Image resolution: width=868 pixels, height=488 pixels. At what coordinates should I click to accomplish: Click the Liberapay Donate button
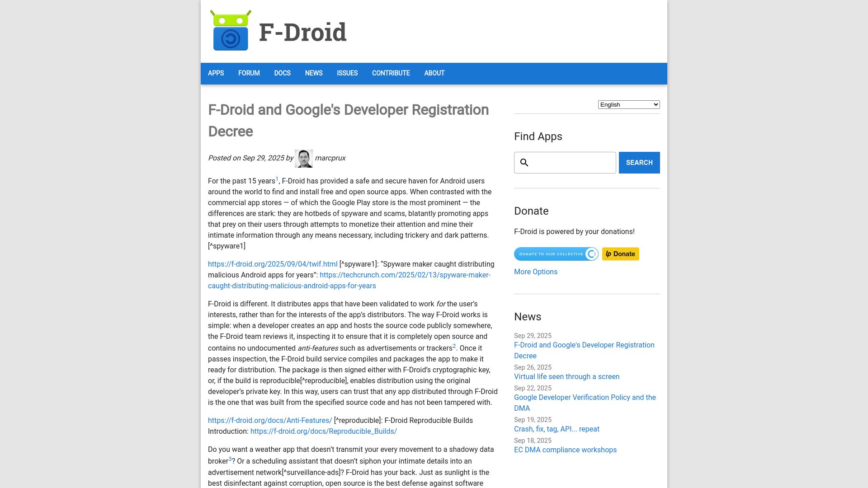[x=620, y=254]
